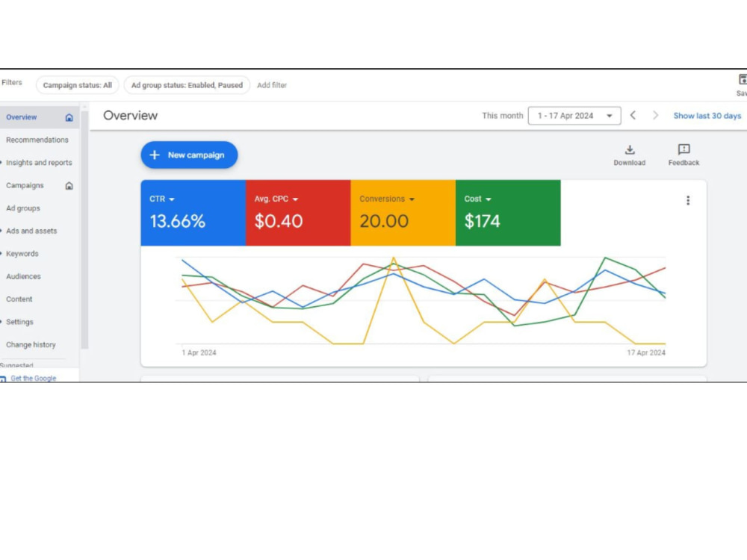The width and height of the screenshot is (747, 560).
Task: Expand Insights and reports section
Action: click(x=1, y=162)
